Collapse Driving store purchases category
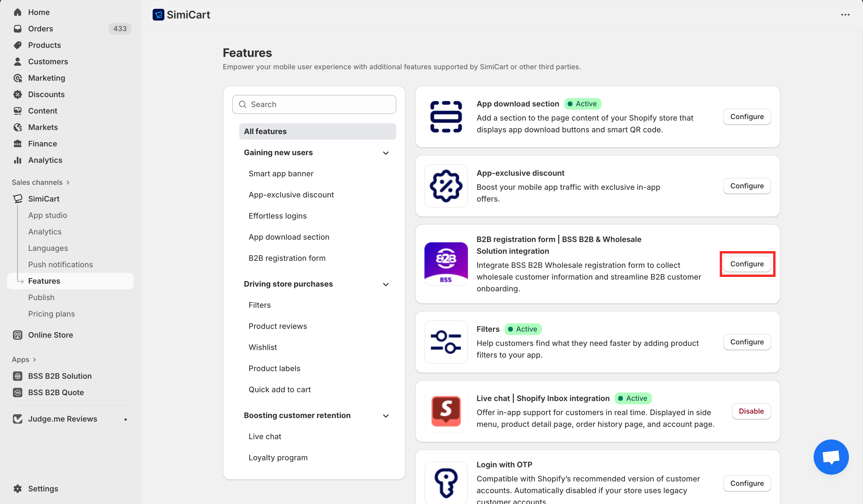 tap(386, 284)
